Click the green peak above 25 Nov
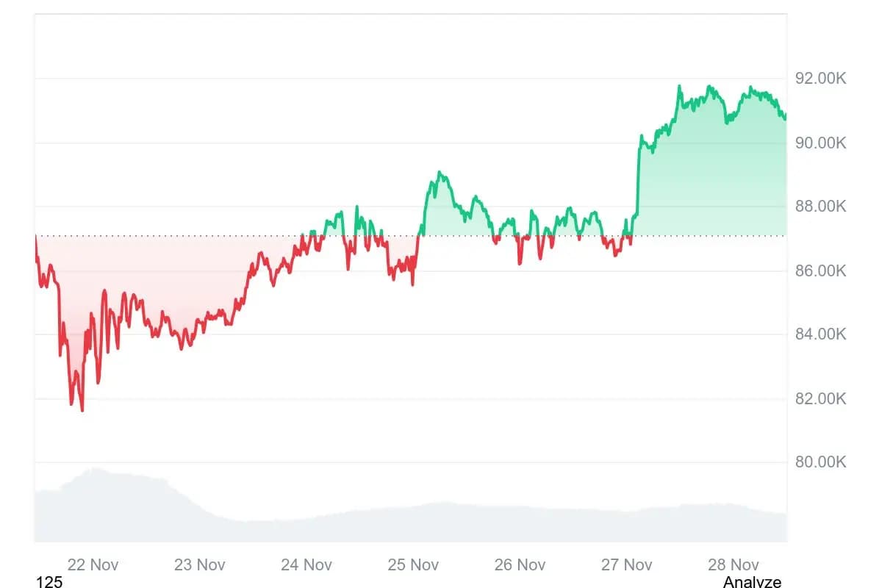The width and height of the screenshot is (882, 588). (439, 173)
